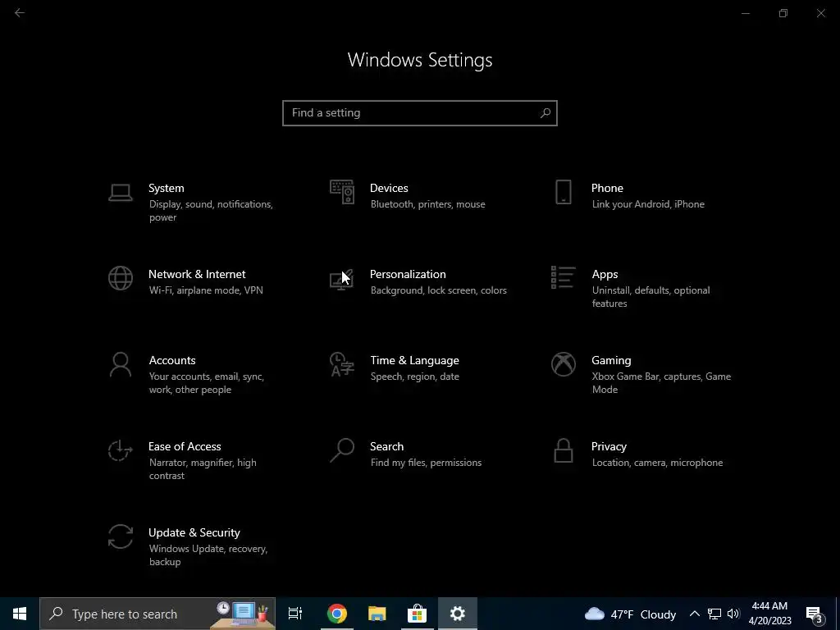Go to Gaming title
The image size is (840, 630).
(x=611, y=361)
